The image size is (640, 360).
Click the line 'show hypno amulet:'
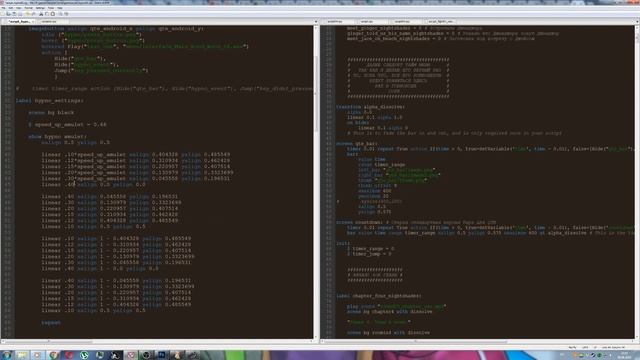[x=57, y=136]
